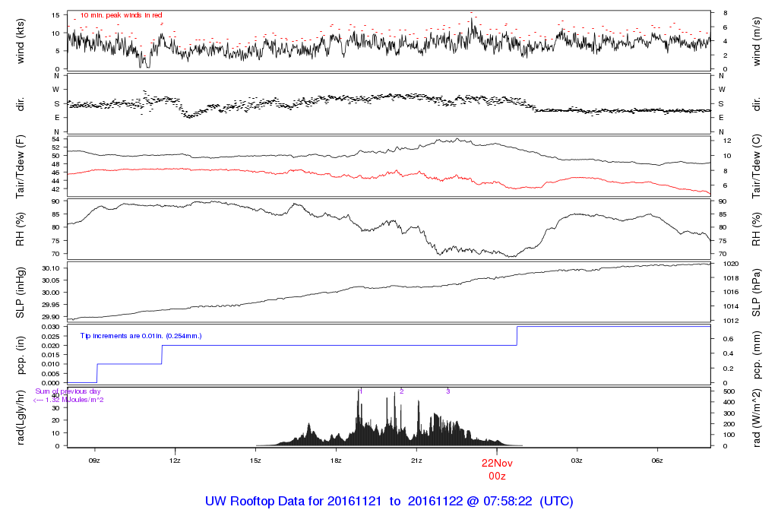The height and width of the screenshot is (532, 778).
Task: Click the '18z' time axis label
Action: tap(335, 461)
